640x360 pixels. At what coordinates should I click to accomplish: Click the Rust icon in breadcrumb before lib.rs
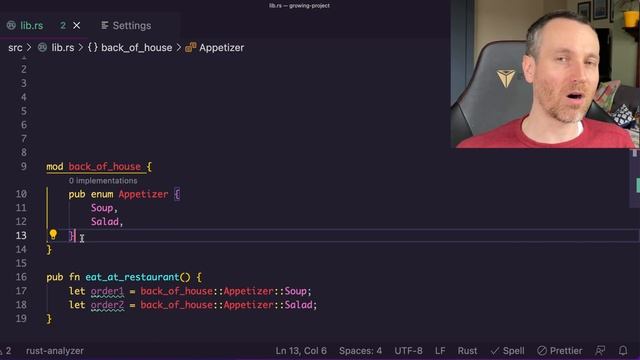(x=42, y=48)
